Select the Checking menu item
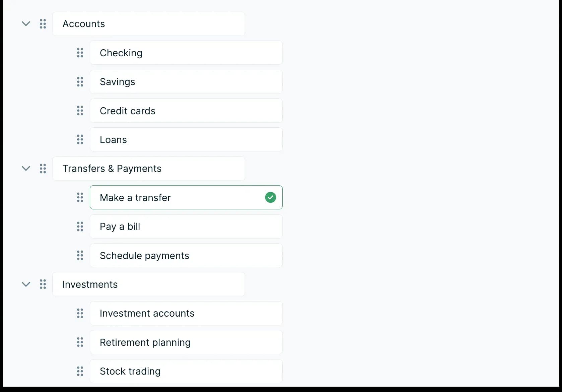 pos(186,53)
